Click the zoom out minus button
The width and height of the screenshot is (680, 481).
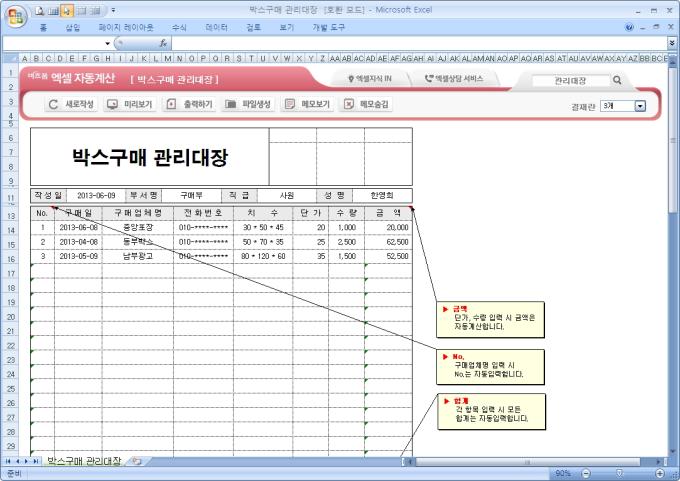click(x=585, y=473)
